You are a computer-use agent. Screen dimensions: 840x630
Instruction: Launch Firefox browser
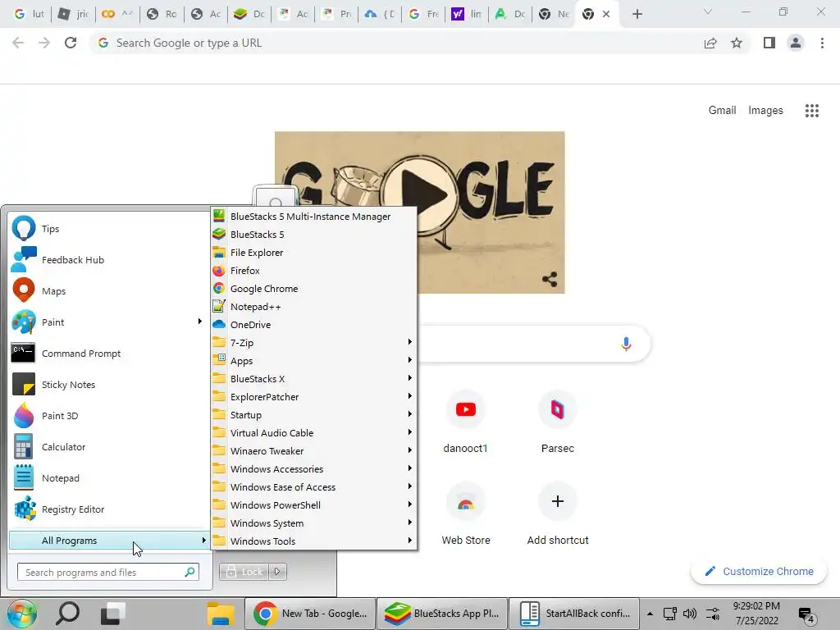point(314,271)
